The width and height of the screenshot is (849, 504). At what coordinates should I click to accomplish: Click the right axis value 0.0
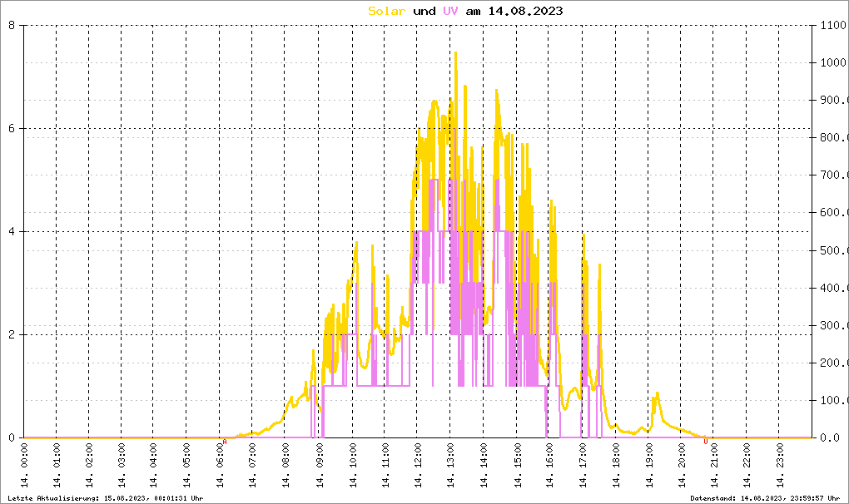tap(827, 437)
